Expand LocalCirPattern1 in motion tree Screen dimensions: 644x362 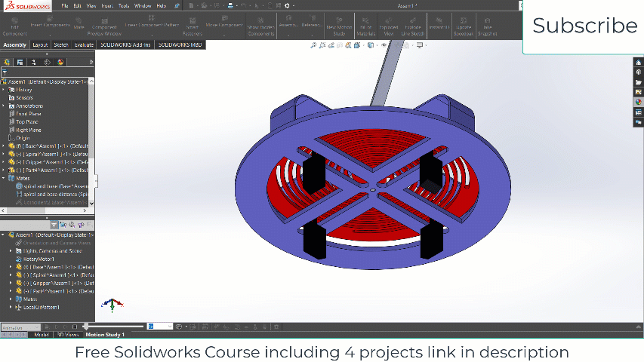tap(11, 308)
